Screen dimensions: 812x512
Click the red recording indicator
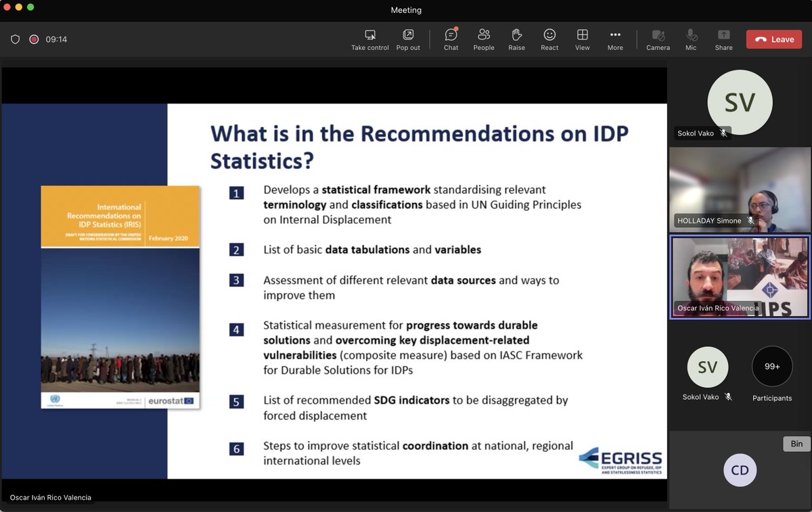(34, 39)
